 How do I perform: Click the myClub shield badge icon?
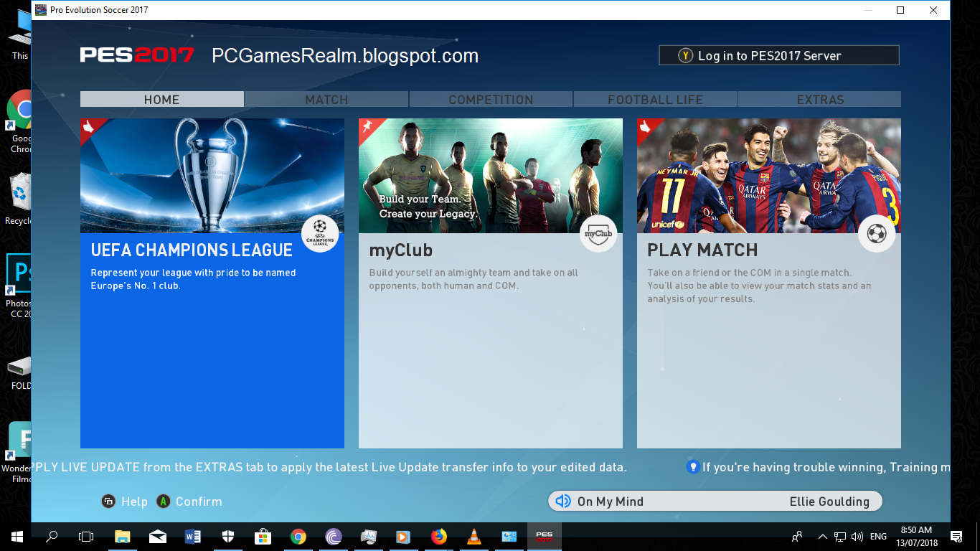598,233
